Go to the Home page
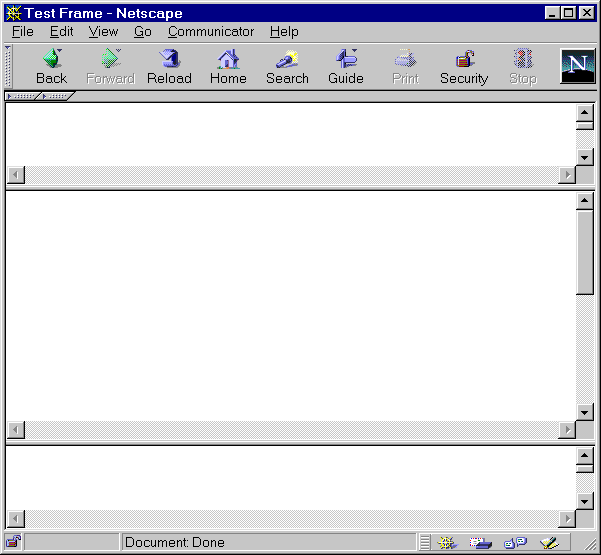601x555 pixels. tap(228, 67)
